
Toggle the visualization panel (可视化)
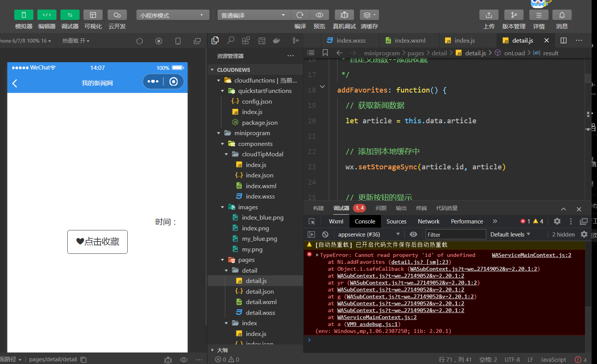[x=93, y=15]
